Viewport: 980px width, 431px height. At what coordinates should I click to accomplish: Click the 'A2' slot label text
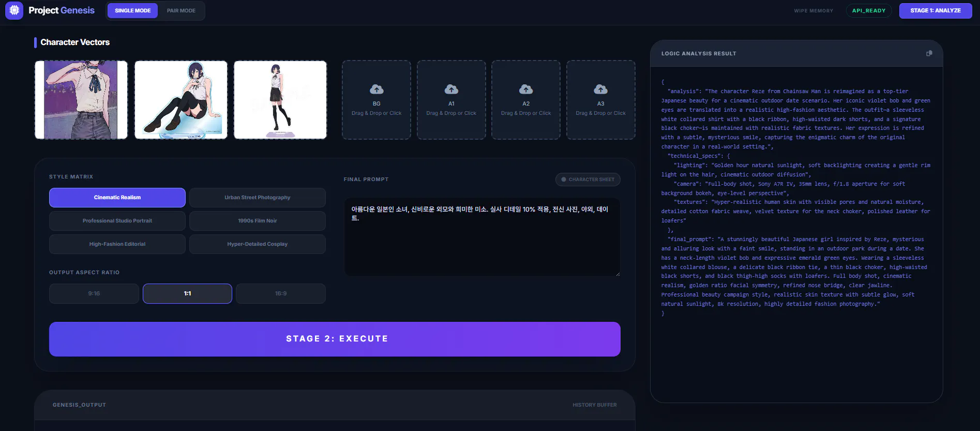pyautogui.click(x=526, y=103)
